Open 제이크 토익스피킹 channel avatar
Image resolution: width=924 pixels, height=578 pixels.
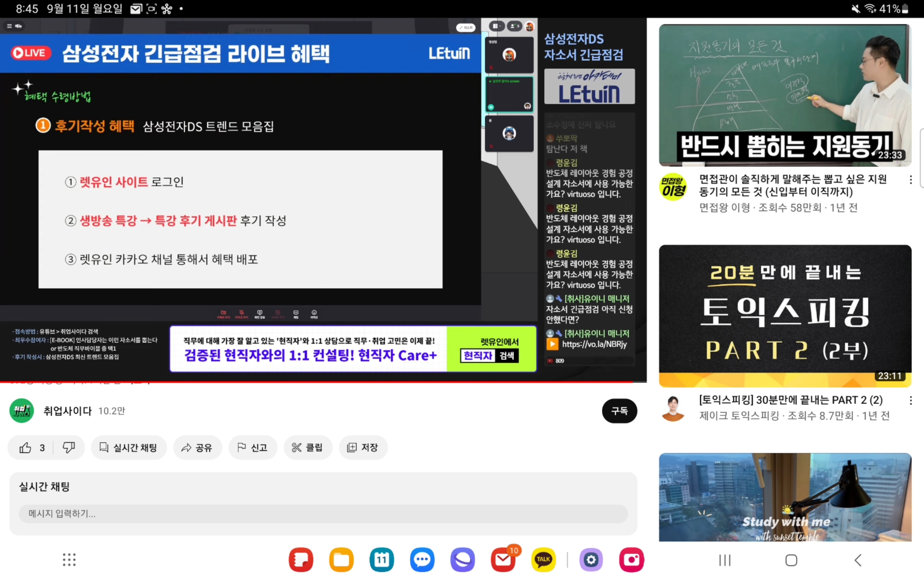pos(673,408)
